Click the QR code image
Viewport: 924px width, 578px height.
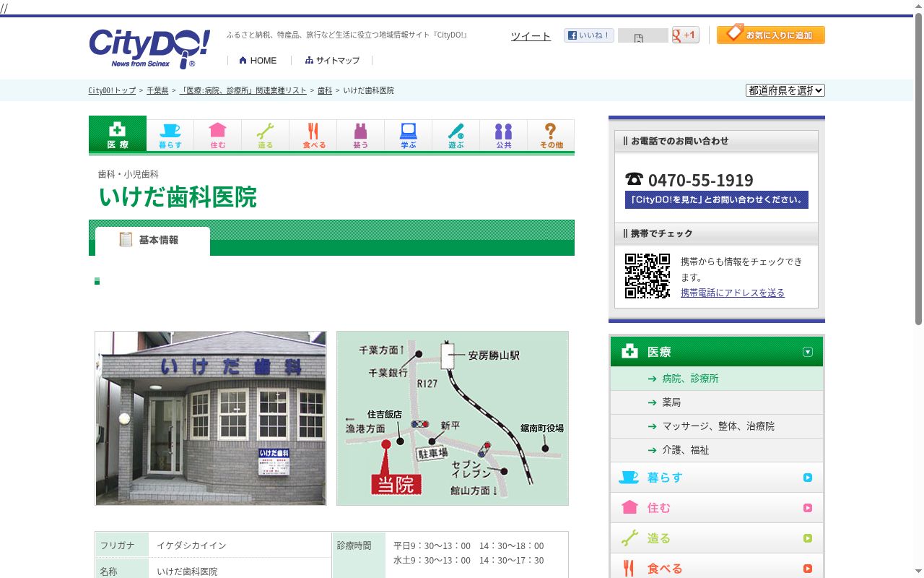click(x=648, y=275)
